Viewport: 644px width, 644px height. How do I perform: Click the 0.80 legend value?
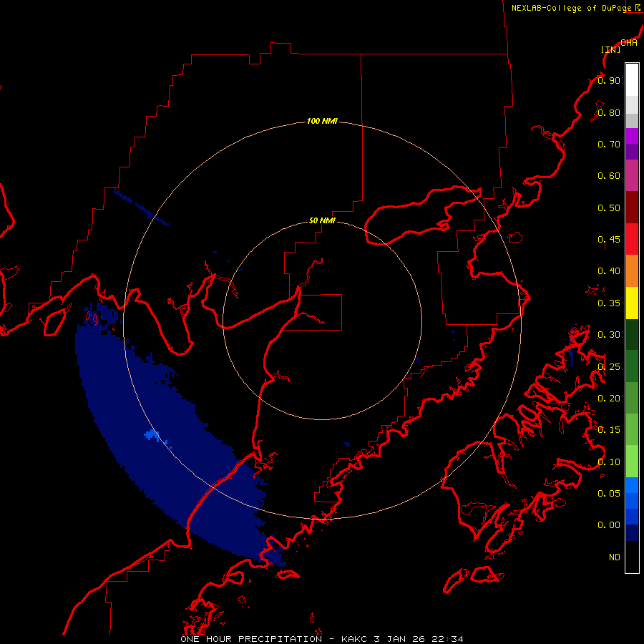pyautogui.click(x=609, y=112)
